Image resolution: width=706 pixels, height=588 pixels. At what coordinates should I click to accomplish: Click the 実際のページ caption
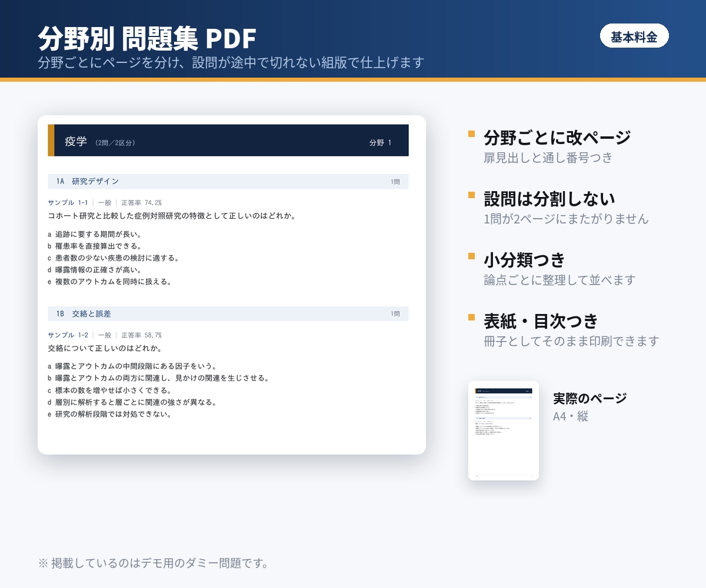click(590, 398)
